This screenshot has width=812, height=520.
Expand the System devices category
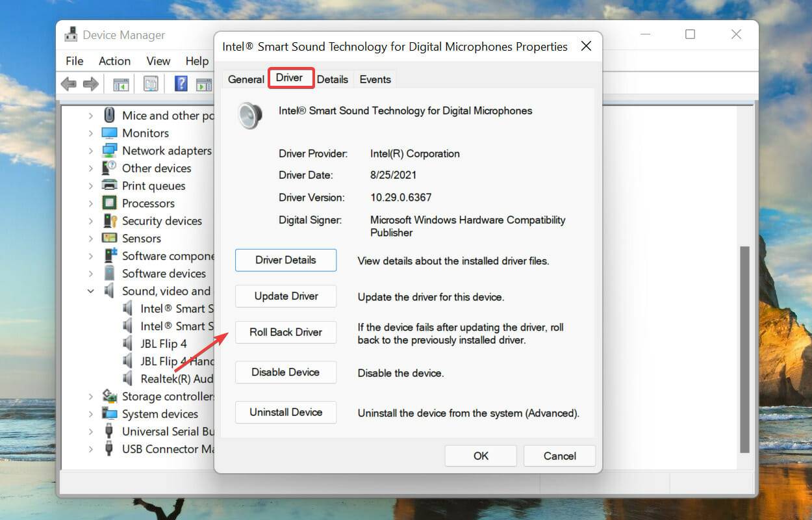91,414
